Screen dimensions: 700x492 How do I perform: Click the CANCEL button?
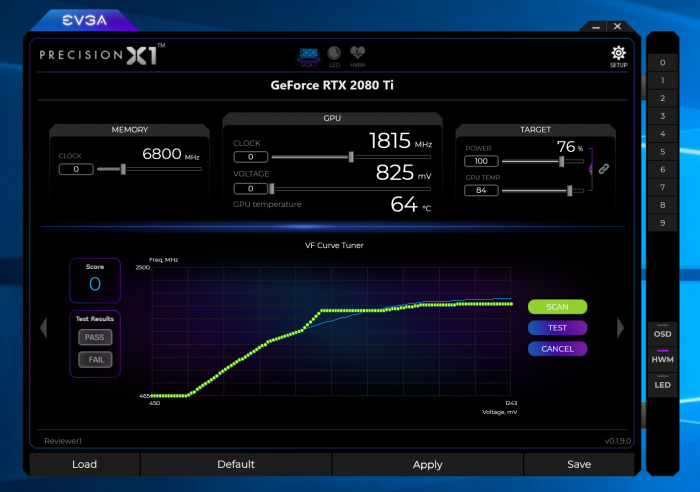coord(557,349)
